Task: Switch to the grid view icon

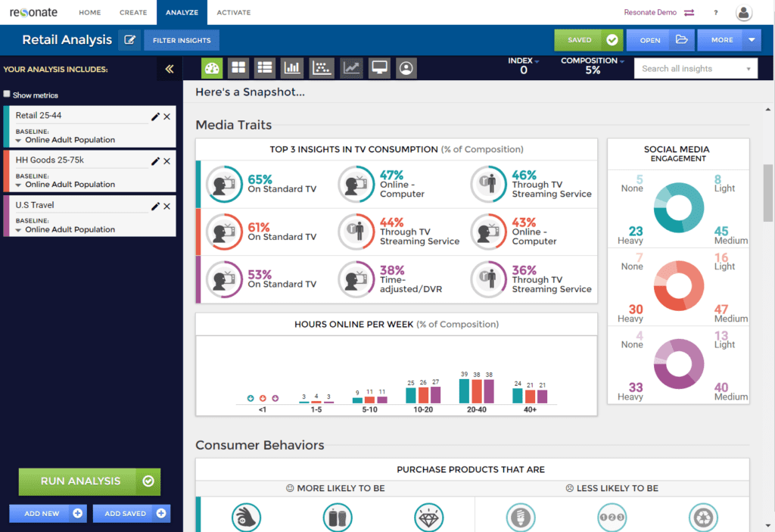Action: coord(238,68)
